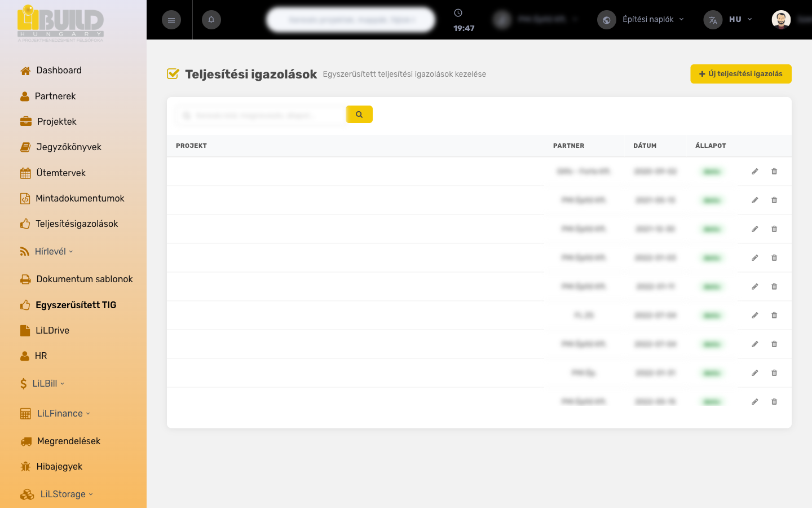Image resolution: width=812 pixels, height=508 pixels.
Task: Delete the first table row with trash
Action: [774, 171]
